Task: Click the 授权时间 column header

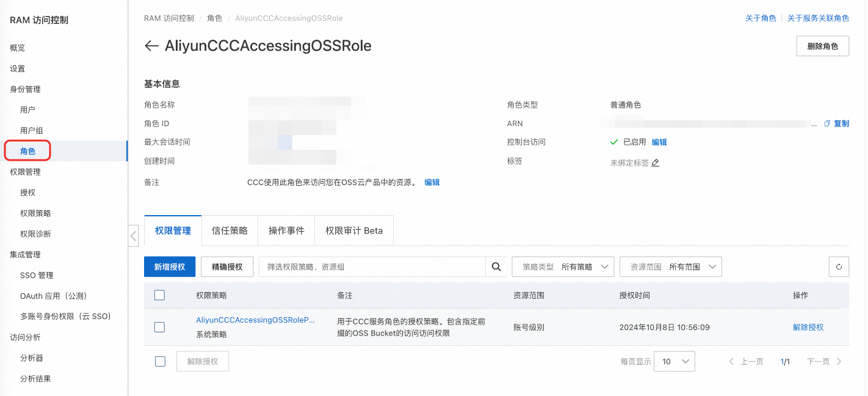Action: 635,295
